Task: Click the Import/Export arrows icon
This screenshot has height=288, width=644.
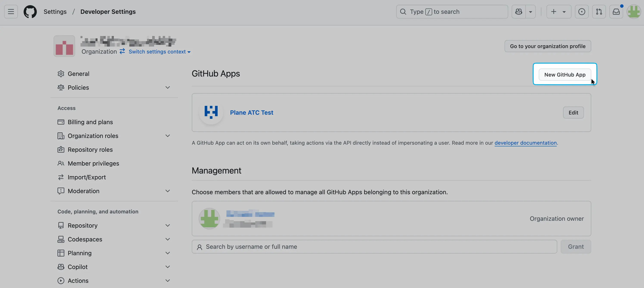Action: 61,177
